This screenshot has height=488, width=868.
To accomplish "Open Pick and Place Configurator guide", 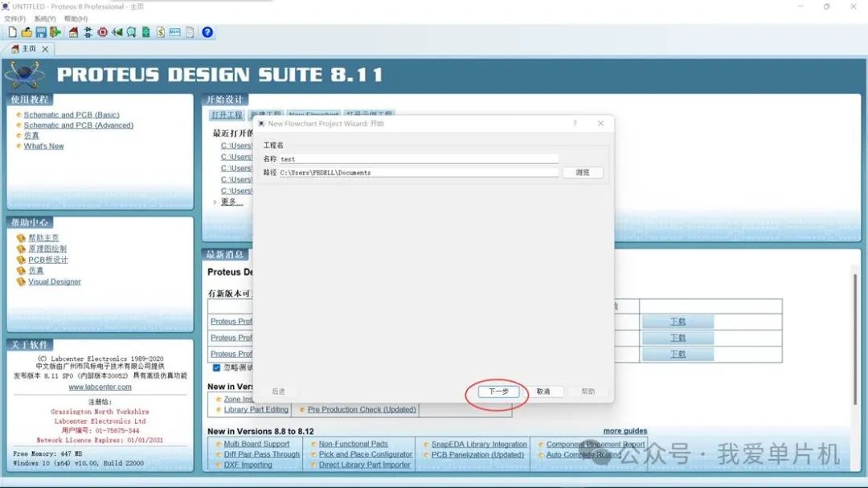I will click(x=366, y=454).
